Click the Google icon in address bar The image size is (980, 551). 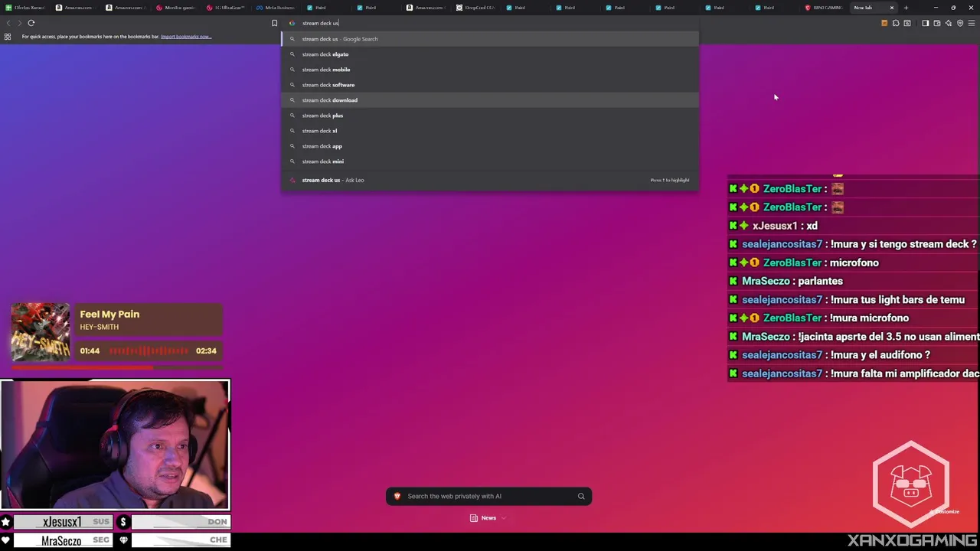292,23
